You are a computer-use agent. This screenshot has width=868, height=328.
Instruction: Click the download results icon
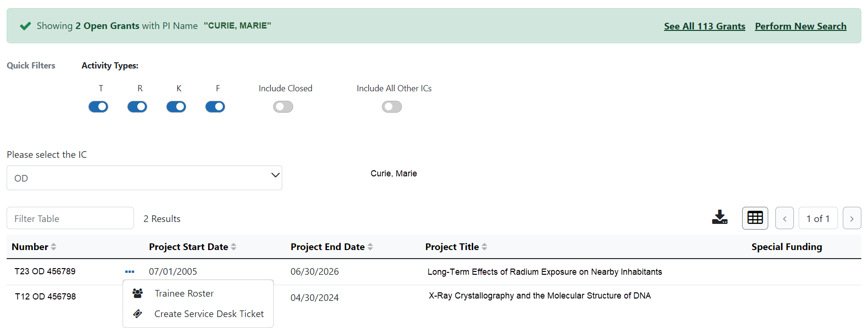719,218
